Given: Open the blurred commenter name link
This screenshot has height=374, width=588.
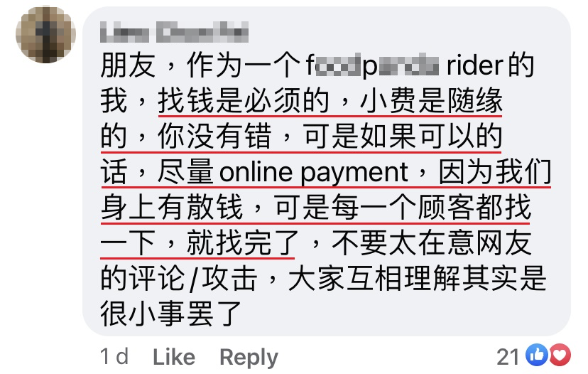Looking at the screenshot, I should [175, 31].
